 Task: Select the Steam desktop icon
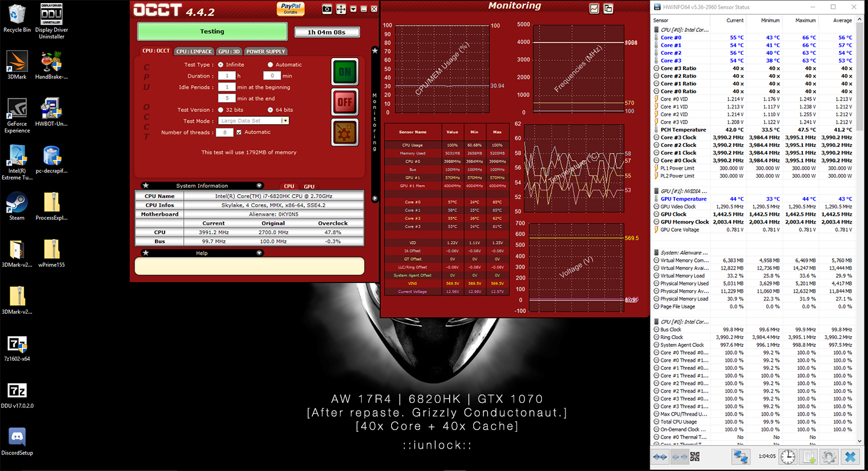(x=17, y=206)
